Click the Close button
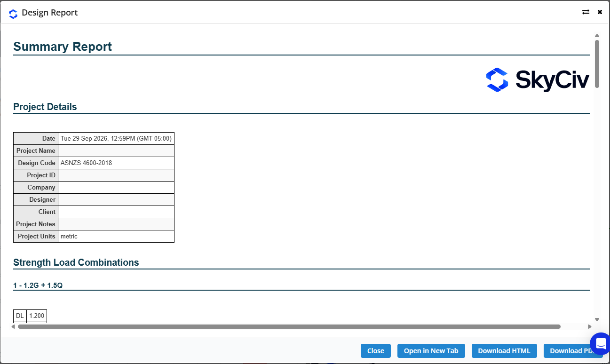Viewport: 610px width, 364px height. [376, 351]
